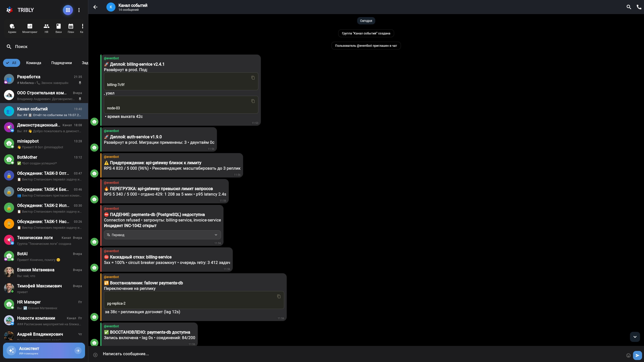This screenshot has width=644, height=362.
Task: Switch to the Команда filter tab
Action: click(34, 63)
